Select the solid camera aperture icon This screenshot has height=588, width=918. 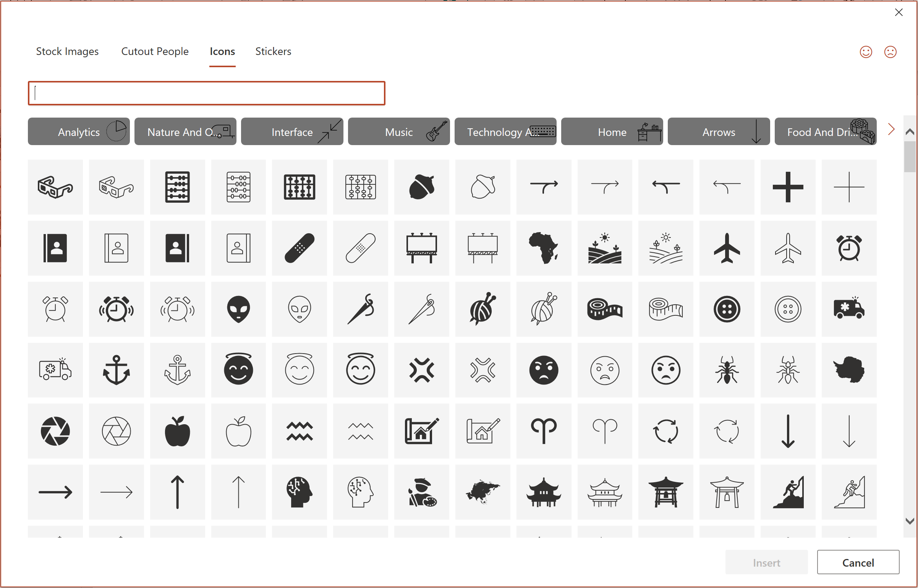pyautogui.click(x=55, y=431)
